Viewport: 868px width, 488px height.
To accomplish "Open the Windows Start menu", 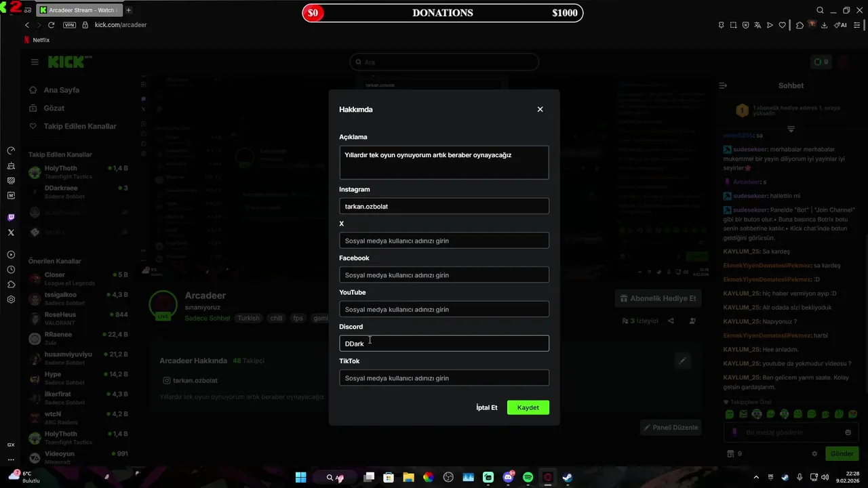I will [x=300, y=477].
